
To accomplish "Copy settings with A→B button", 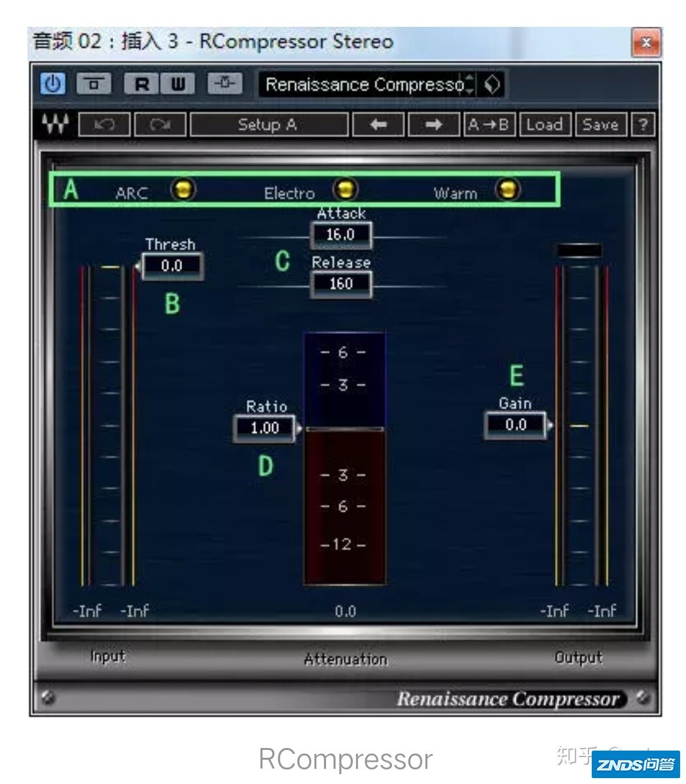I will (x=488, y=124).
